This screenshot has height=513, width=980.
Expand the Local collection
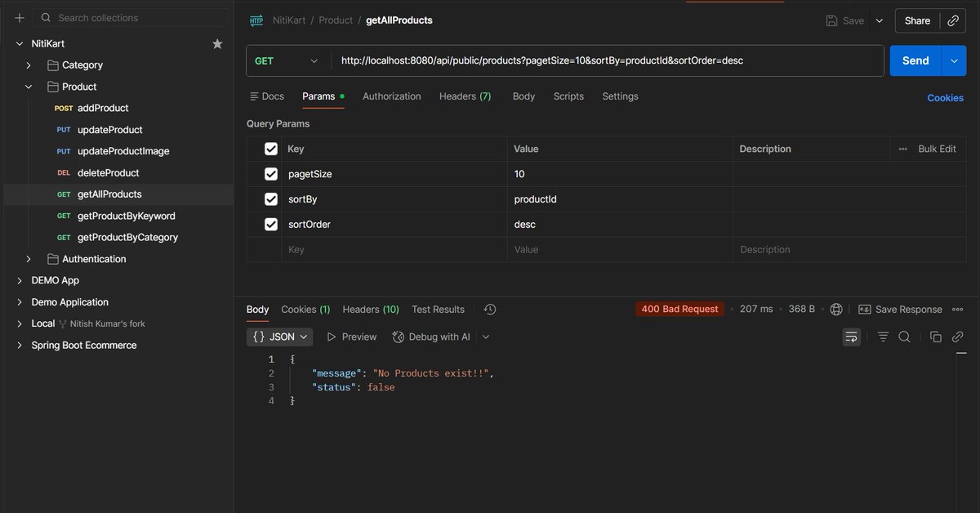(20, 323)
